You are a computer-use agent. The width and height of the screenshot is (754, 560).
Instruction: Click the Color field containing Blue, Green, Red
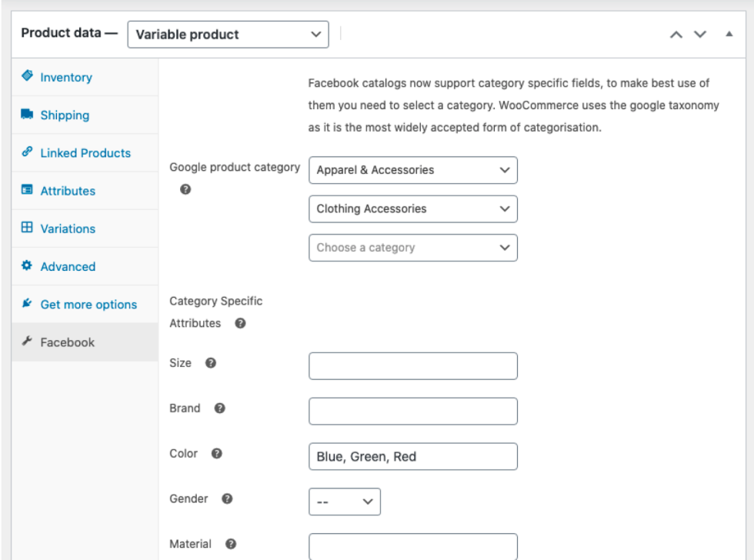coord(412,456)
